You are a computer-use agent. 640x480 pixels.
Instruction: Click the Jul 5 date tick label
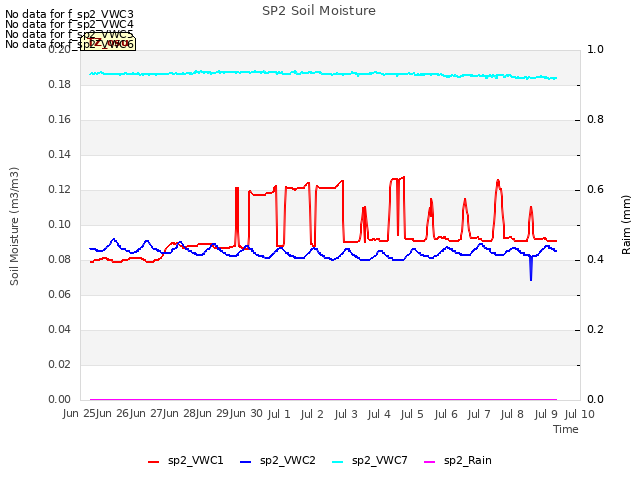[x=412, y=414]
